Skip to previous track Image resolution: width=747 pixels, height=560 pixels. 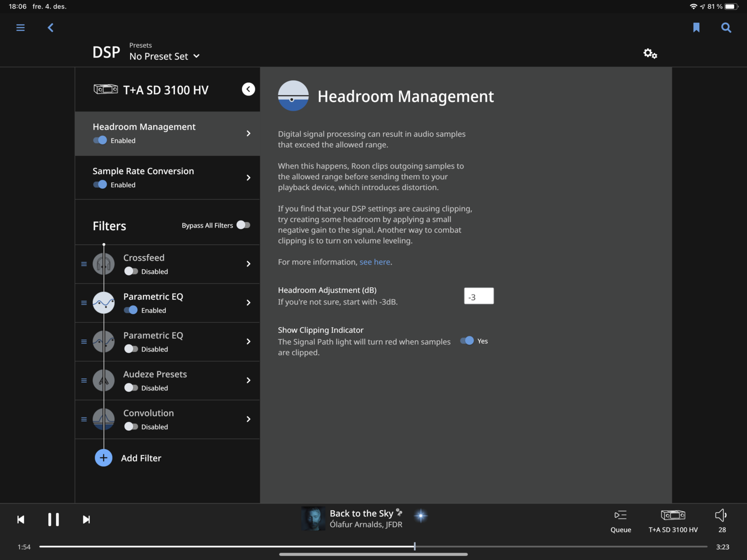coord(21,520)
